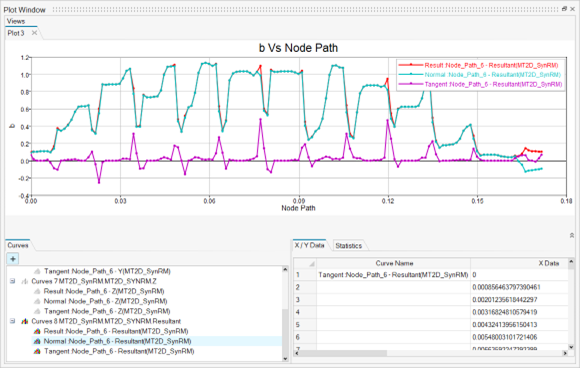Click the data table scroll down arrow
This screenshot has width=580, height=368.
pyautogui.click(x=571, y=347)
